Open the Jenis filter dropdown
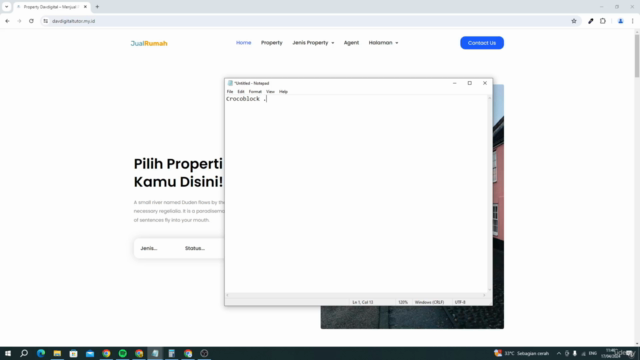Screen dimensions: 640x360 click(149, 248)
